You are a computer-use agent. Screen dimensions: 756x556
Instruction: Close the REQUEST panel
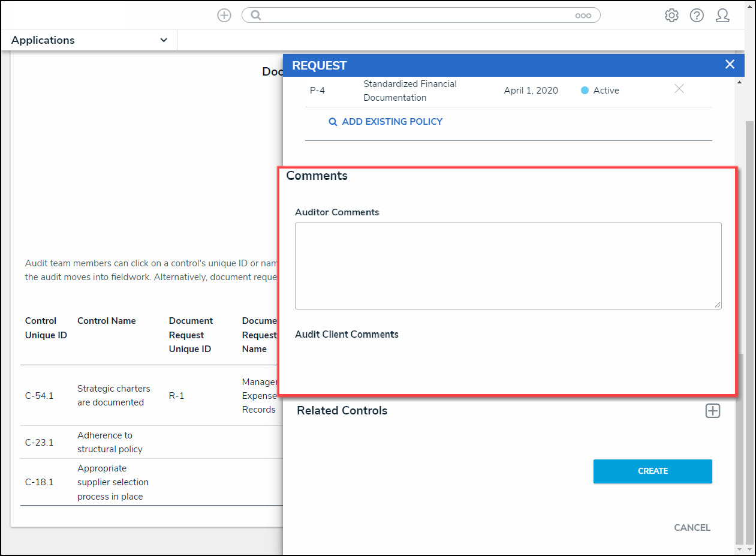[x=730, y=65]
